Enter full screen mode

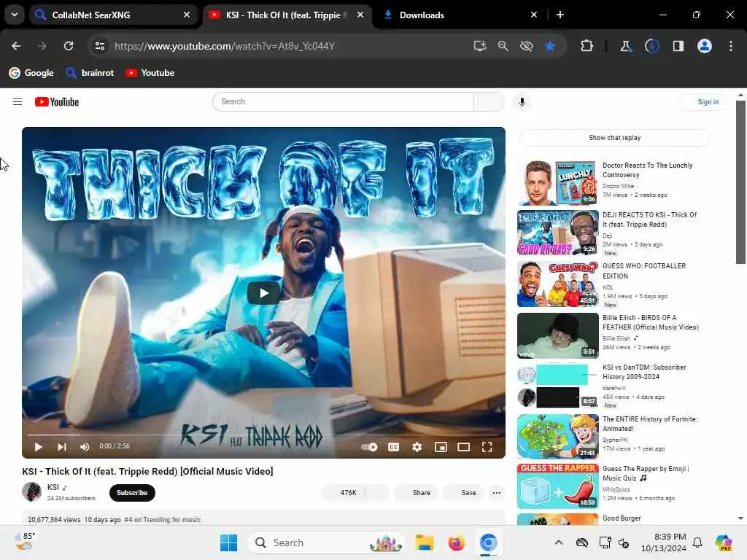click(x=487, y=447)
